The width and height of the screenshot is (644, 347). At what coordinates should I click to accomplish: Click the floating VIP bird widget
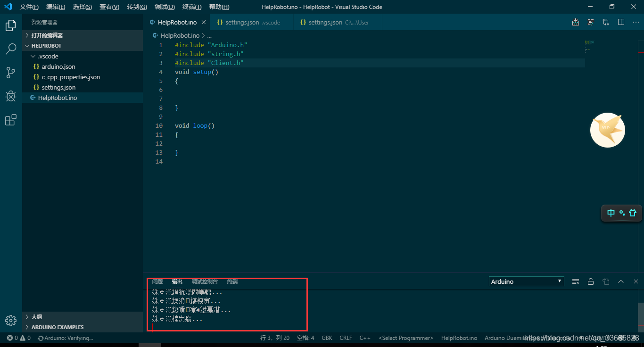[608, 130]
